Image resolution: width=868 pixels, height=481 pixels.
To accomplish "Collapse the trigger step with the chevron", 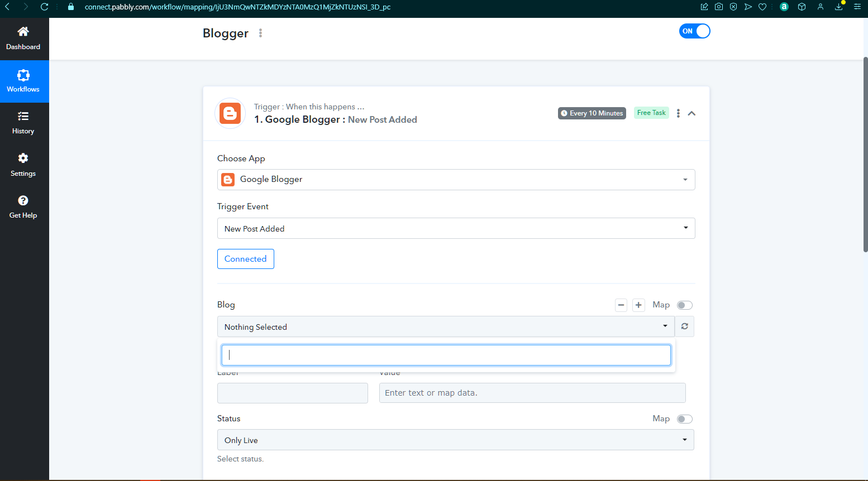I will tap(691, 113).
